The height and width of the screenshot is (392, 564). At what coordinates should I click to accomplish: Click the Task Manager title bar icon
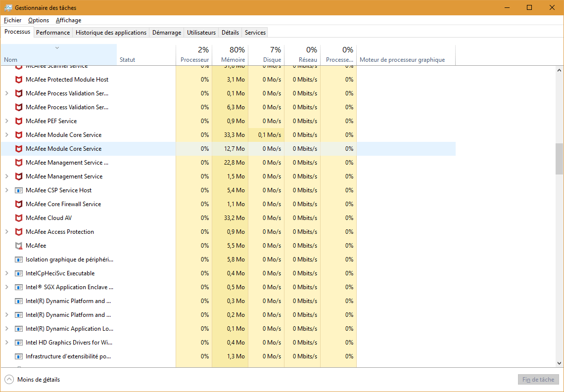coord(8,8)
